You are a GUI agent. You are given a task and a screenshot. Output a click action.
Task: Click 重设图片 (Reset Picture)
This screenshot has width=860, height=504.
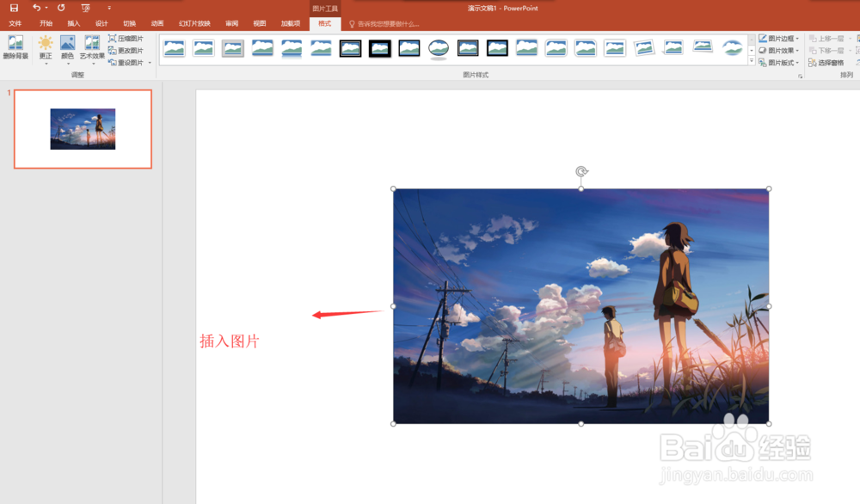click(126, 63)
